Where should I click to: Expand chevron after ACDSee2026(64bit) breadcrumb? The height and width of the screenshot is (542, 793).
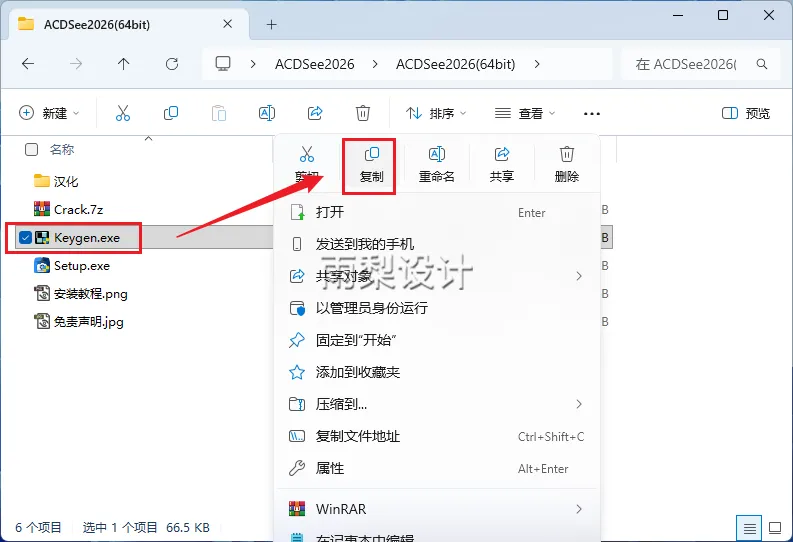(x=537, y=64)
